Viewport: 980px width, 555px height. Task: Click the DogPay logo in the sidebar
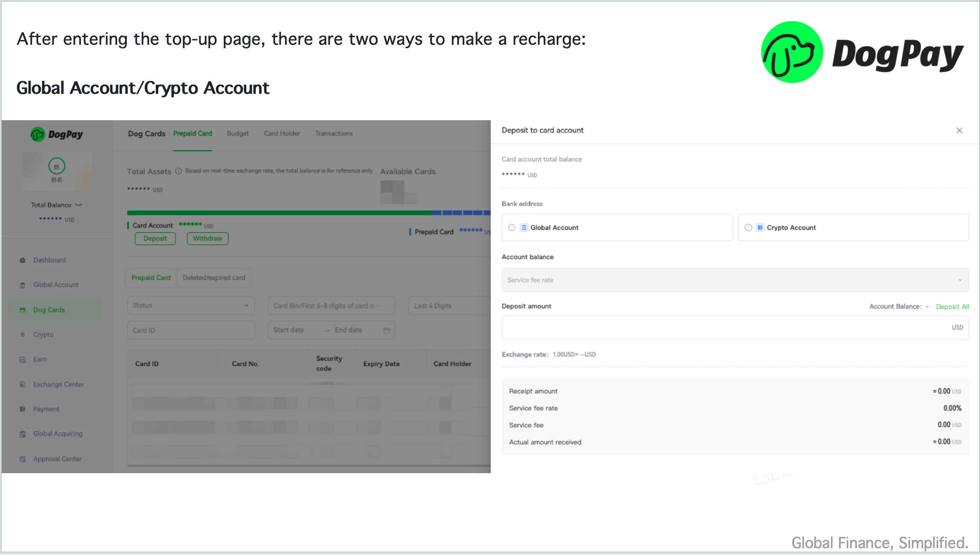point(57,134)
